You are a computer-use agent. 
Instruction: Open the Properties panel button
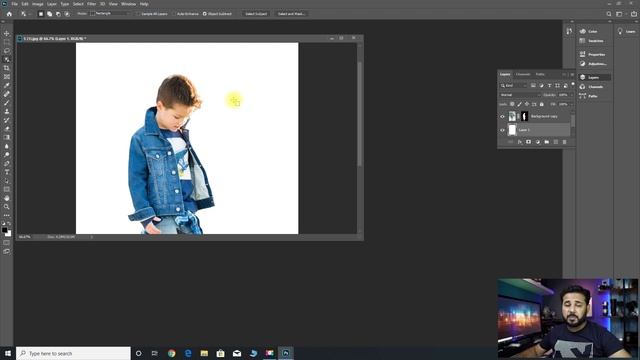pyautogui.click(x=592, y=54)
